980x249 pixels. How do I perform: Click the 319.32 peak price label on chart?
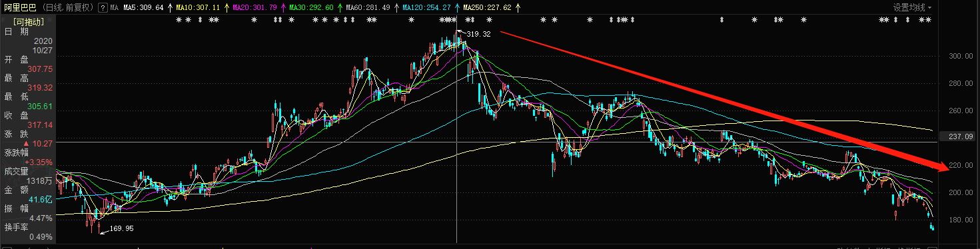pyautogui.click(x=478, y=34)
